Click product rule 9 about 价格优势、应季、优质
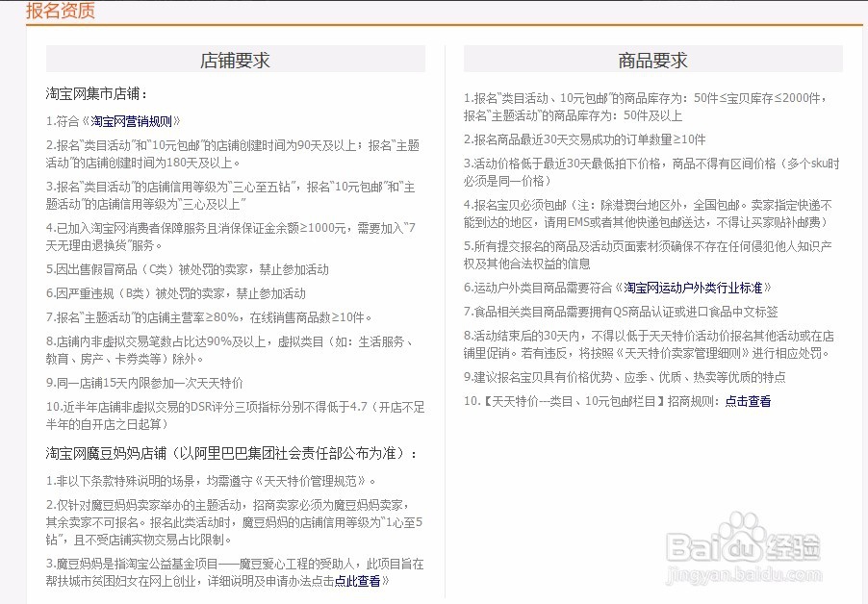The image size is (868, 604). point(625,377)
